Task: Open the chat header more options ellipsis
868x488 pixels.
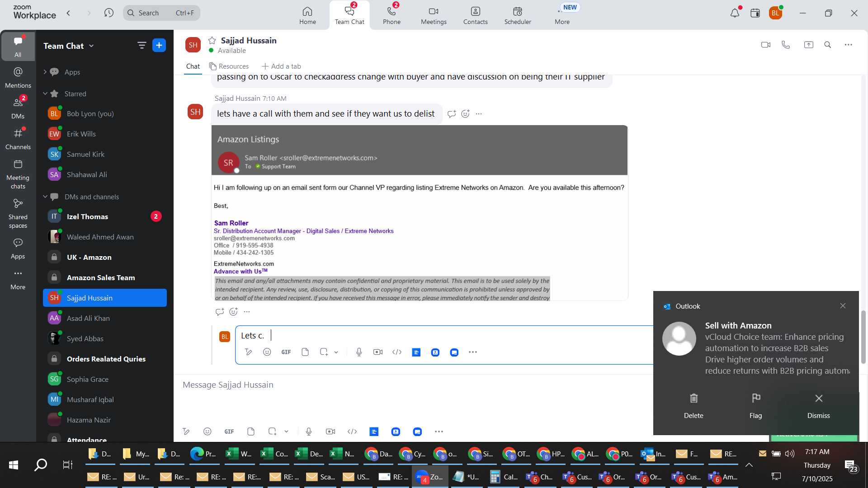Action: point(849,45)
